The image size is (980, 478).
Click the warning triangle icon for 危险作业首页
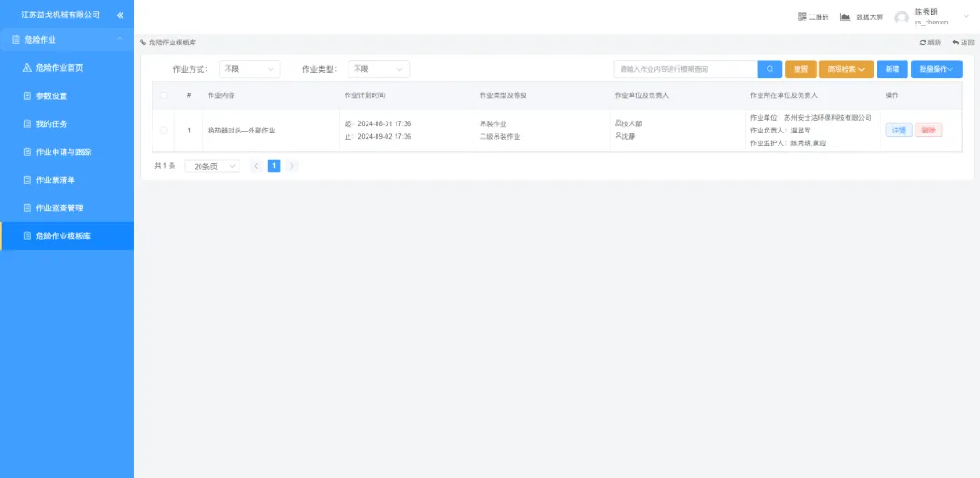point(27,67)
